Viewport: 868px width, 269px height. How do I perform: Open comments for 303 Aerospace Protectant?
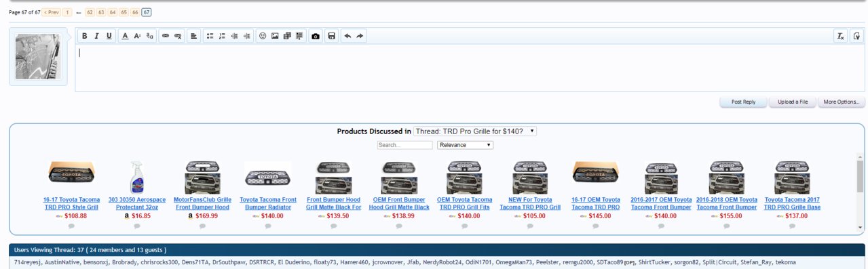(x=137, y=226)
